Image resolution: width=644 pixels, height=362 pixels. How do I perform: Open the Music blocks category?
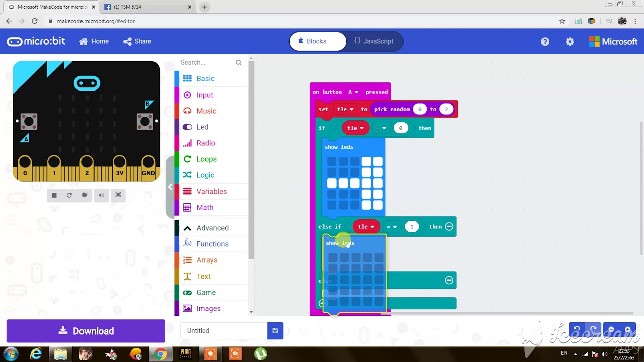click(211, 111)
